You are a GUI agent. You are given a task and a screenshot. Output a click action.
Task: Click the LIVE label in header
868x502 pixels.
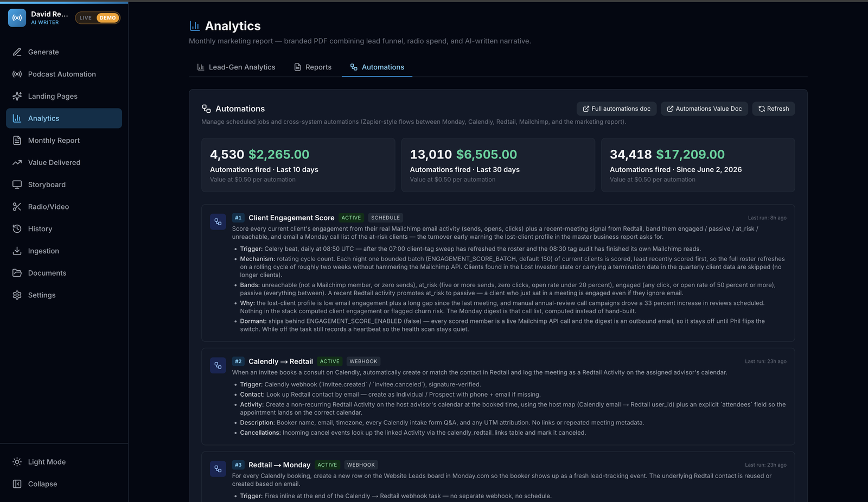click(86, 18)
